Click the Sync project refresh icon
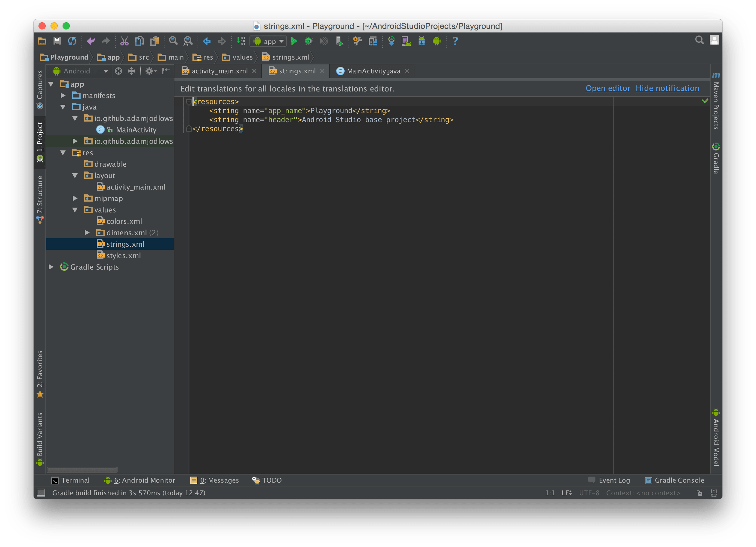Viewport: 756px width, 547px height. coord(72,41)
